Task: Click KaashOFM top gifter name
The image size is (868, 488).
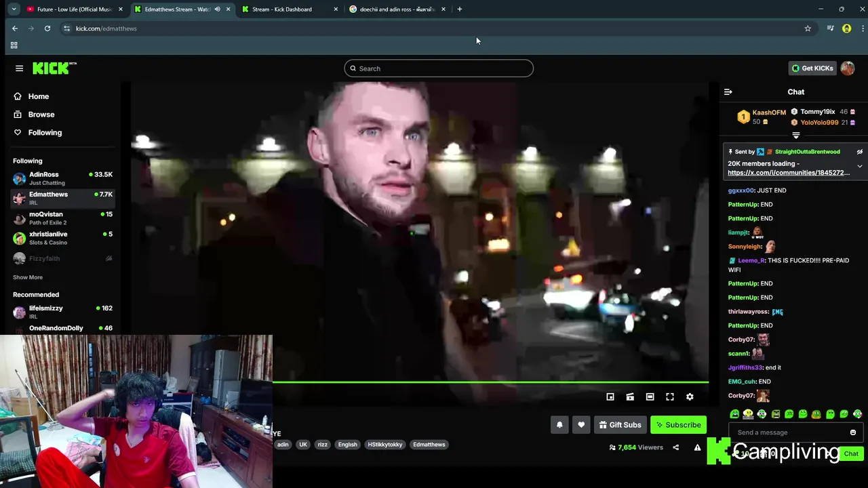Action: point(769,113)
